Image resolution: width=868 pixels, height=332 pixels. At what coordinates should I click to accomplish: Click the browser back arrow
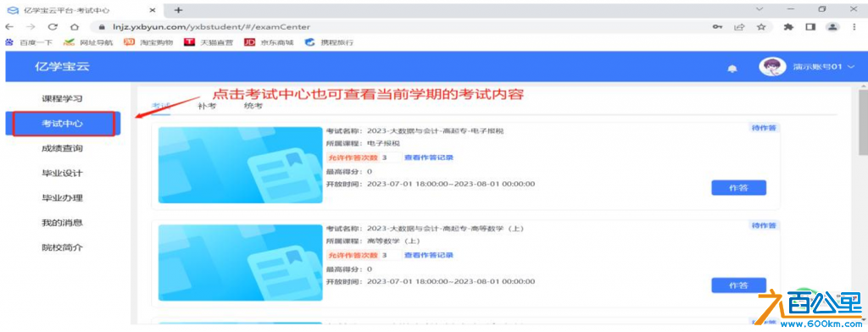point(9,26)
